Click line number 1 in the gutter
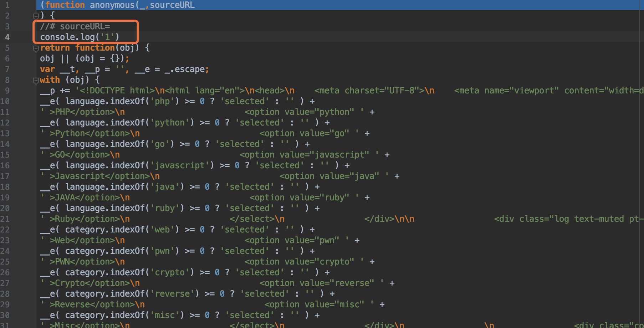Viewport: 644px width, 328px height. point(7,5)
